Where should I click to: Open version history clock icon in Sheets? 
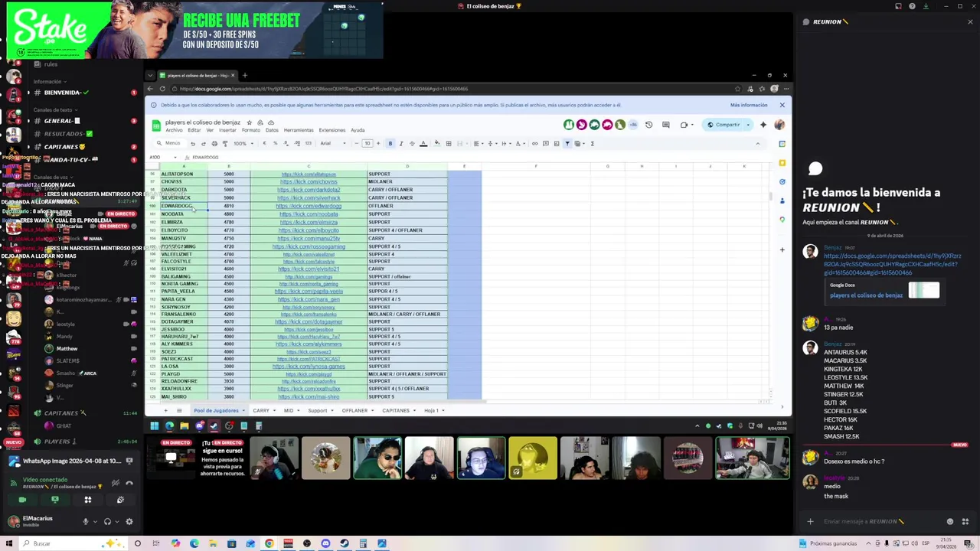(648, 125)
